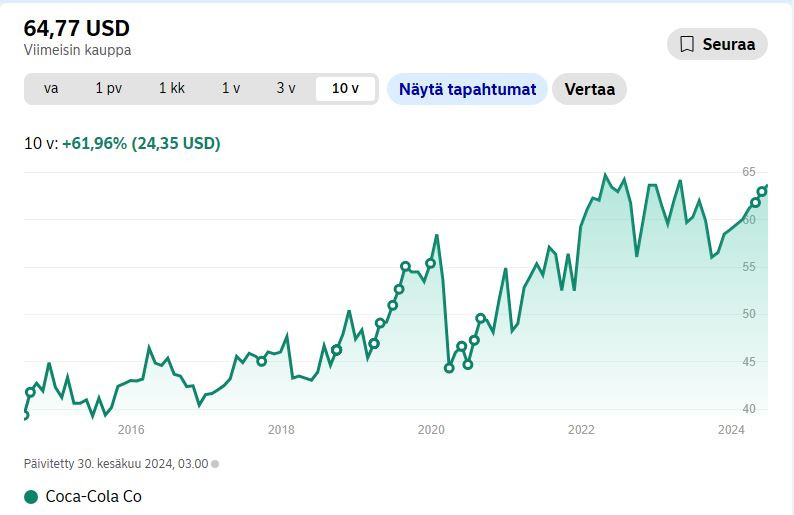This screenshot has width=794, height=515.
Task: Click the 2020 x-axis label
Action: pyautogui.click(x=431, y=430)
